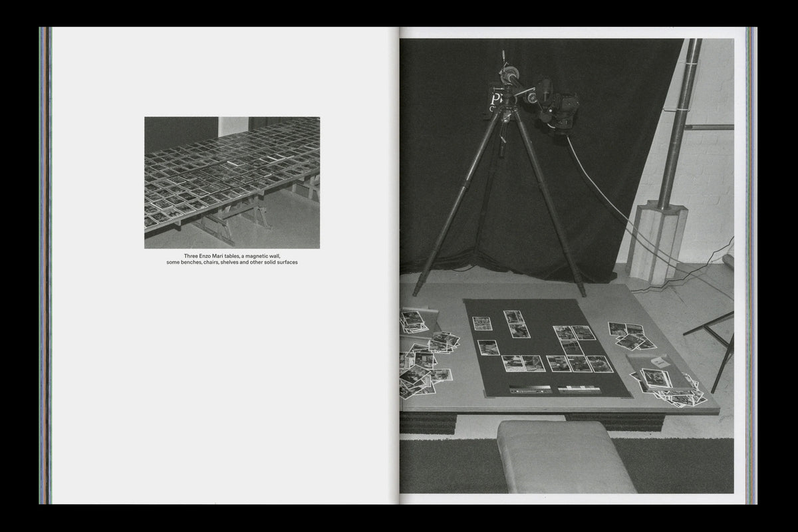Click caption line "Three Enzo Mari tables, a magnetic wall,"
The image size is (798, 532).
tap(232, 255)
